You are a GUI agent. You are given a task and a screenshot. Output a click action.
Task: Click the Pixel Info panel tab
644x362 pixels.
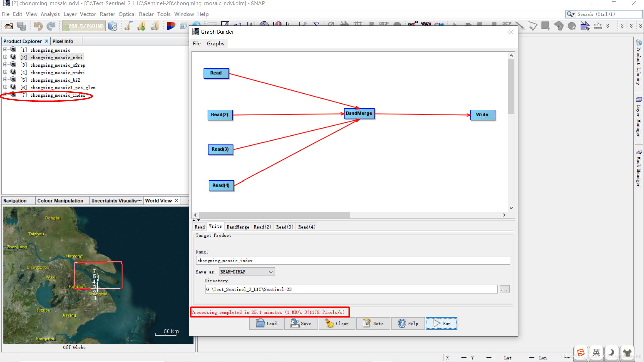pyautogui.click(x=62, y=41)
